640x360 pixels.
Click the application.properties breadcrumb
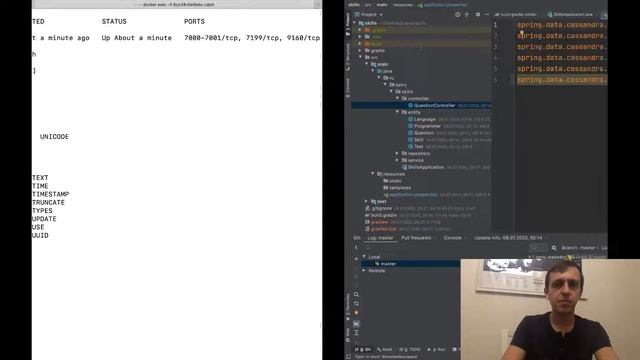tap(442, 5)
